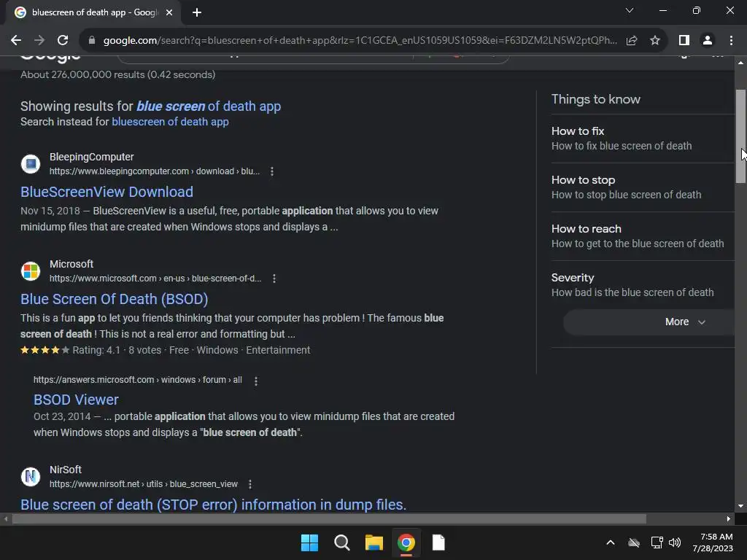Click the Microsoft site favicon

pyautogui.click(x=31, y=271)
